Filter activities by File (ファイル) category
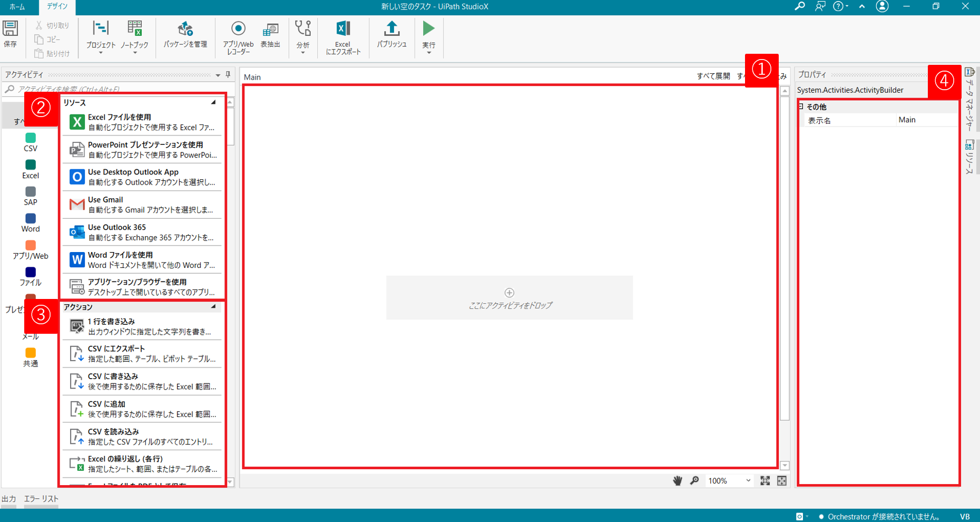 pyautogui.click(x=31, y=277)
